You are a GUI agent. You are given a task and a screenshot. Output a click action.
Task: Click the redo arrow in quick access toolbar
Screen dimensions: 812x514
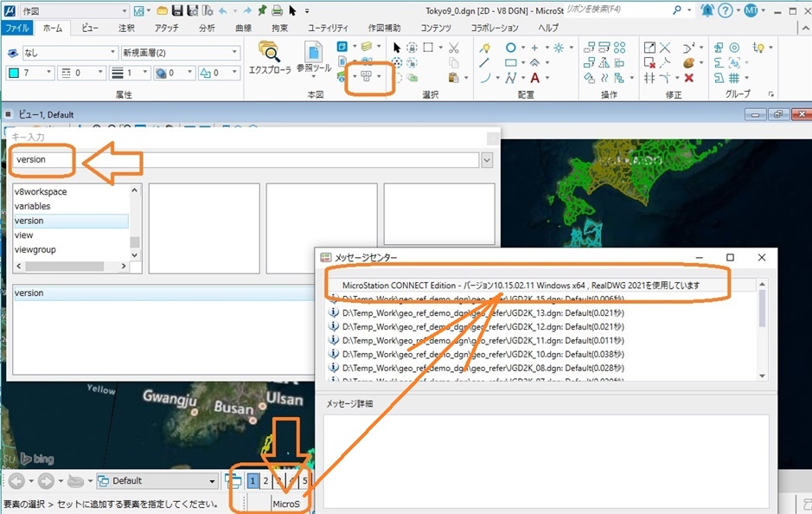click(x=247, y=10)
